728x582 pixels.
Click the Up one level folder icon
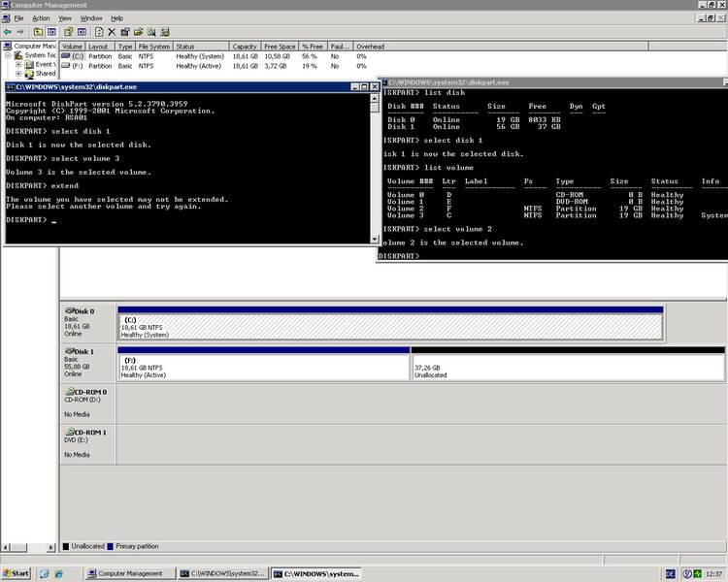39,32
